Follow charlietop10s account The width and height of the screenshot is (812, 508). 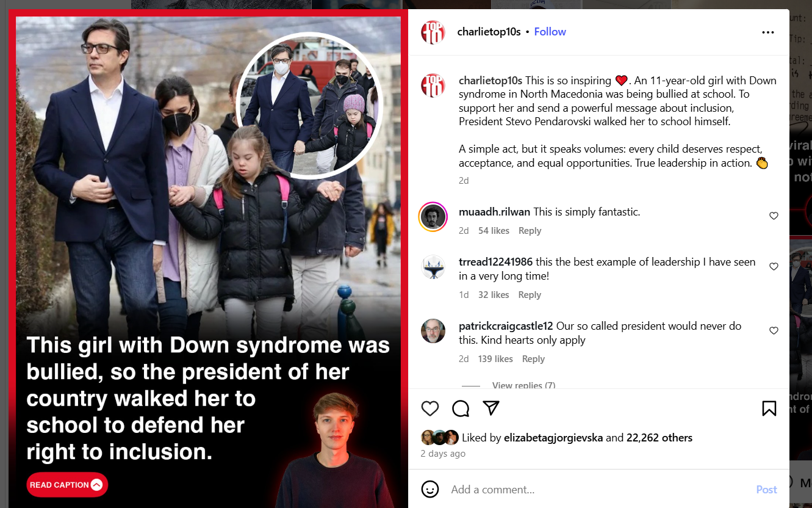point(550,32)
